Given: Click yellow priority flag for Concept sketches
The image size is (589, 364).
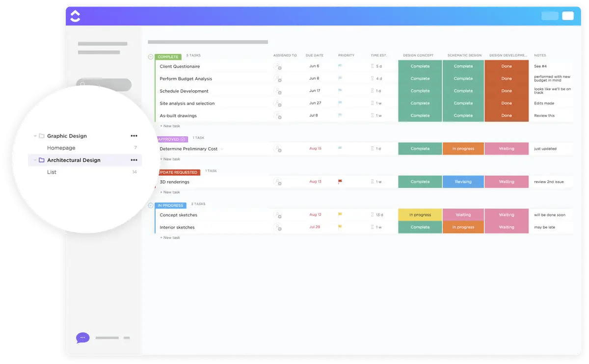Looking at the screenshot, I should 340,214.
